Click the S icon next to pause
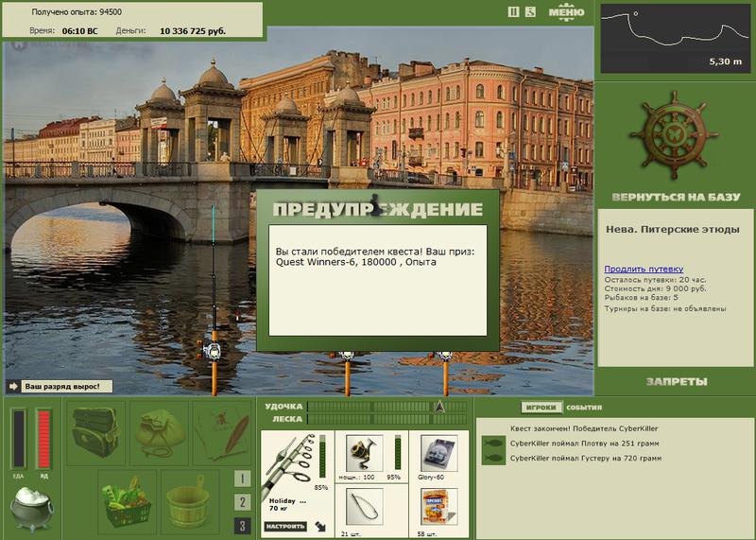Screen dimensions: 756x540 pyautogui.click(x=530, y=11)
